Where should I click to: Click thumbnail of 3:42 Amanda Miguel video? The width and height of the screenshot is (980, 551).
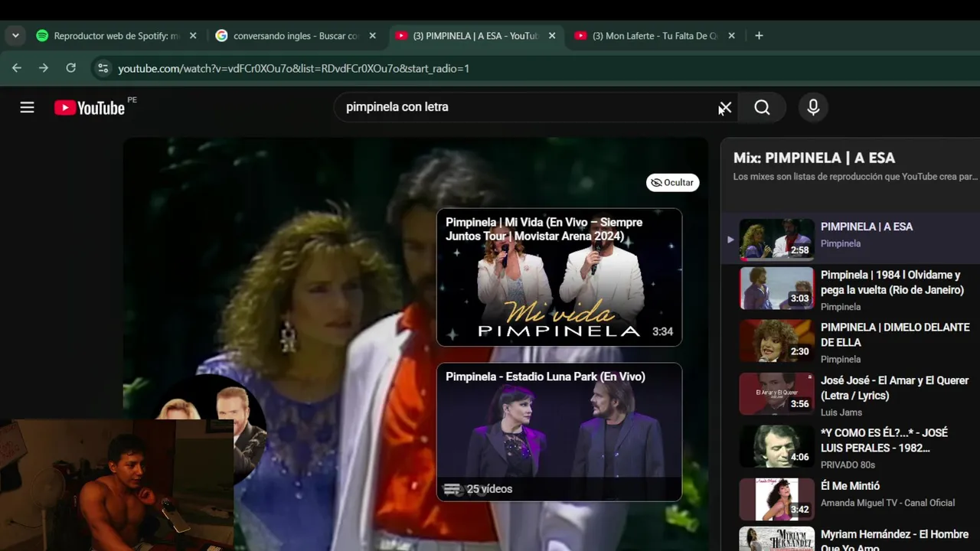[776, 499]
